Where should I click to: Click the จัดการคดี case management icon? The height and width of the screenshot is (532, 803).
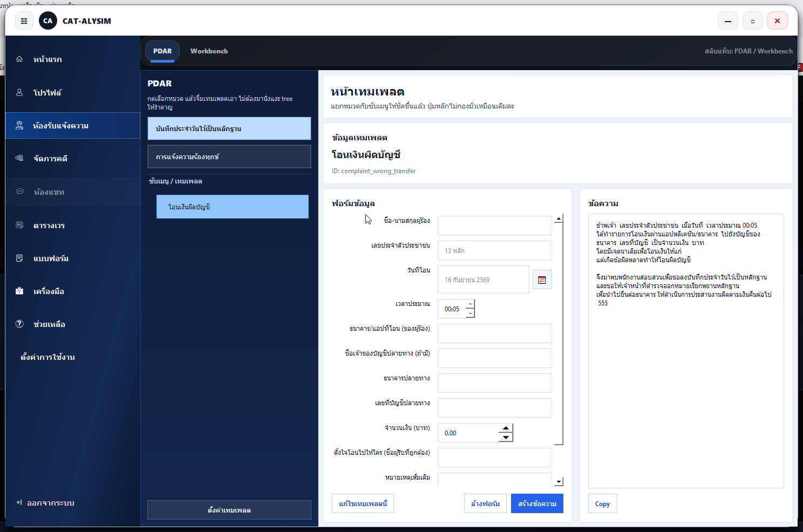tap(19, 159)
